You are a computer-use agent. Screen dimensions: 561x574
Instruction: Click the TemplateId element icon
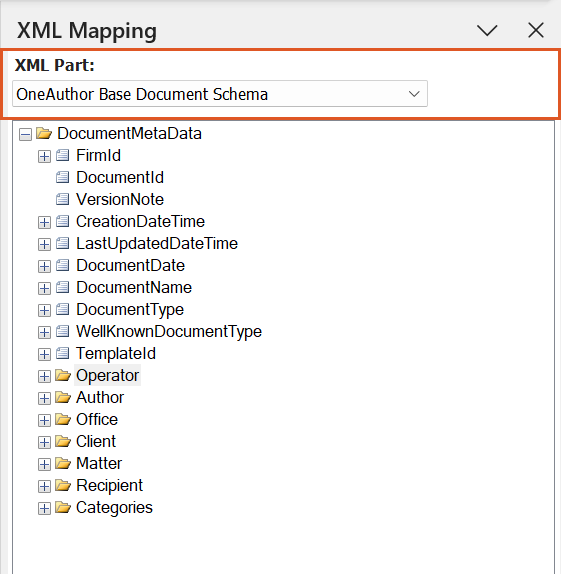click(x=63, y=353)
